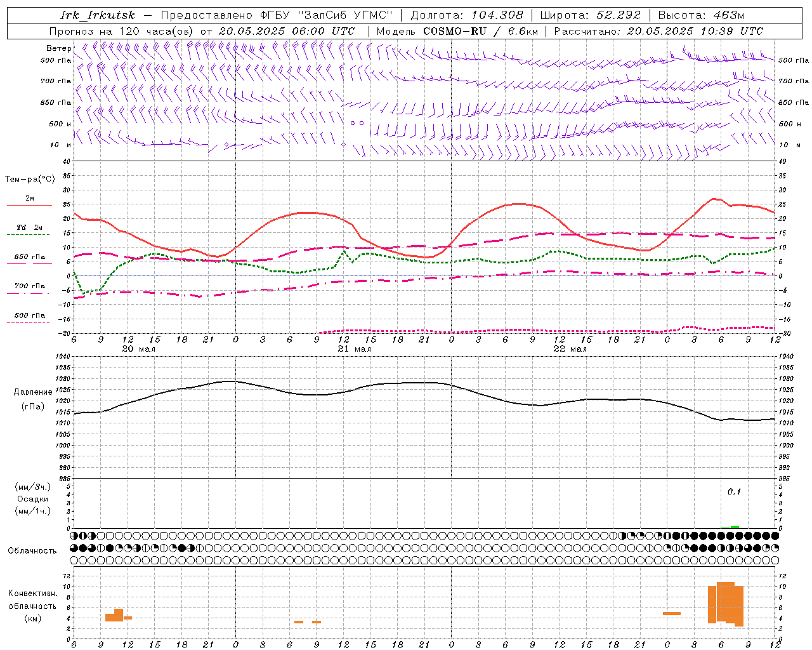Click the Давление pressure panel label

click(x=32, y=392)
